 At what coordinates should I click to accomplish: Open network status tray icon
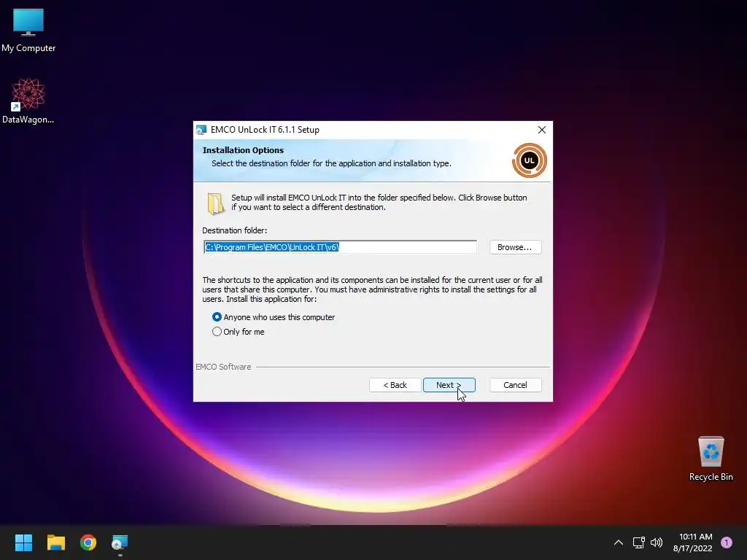[638, 542]
